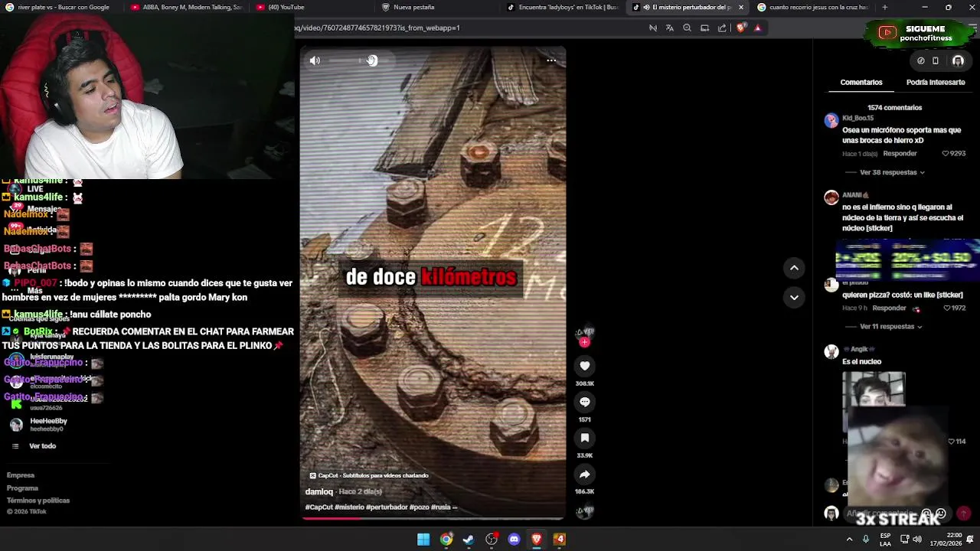
Task: Reply to Kid_Boo.15's comment with Responder
Action: click(900, 154)
